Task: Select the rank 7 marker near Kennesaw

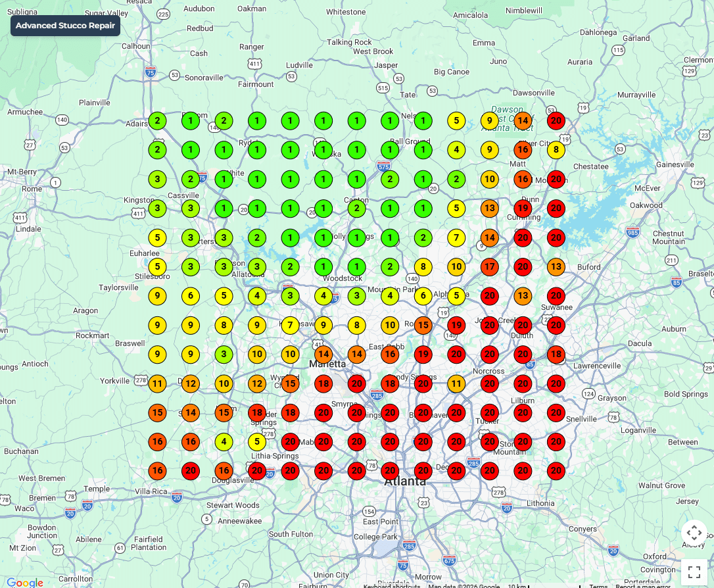Action: (x=290, y=325)
